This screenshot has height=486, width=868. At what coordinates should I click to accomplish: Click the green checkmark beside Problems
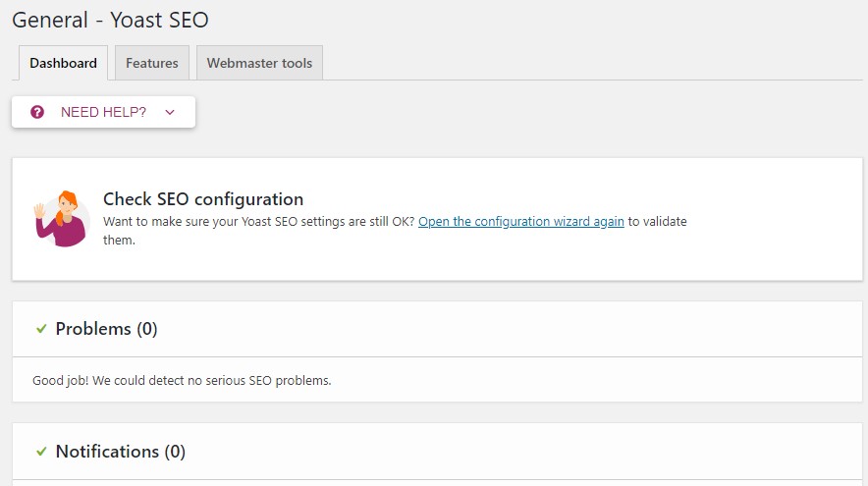41,329
